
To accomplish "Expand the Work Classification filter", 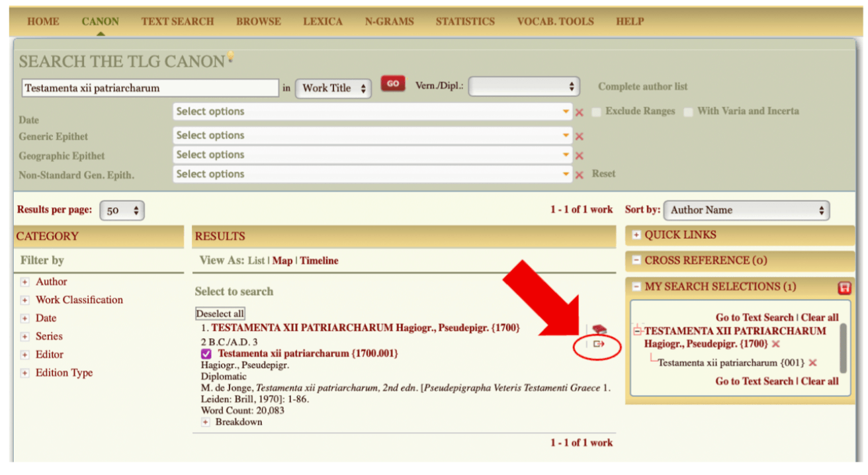I will click(x=25, y=300).
